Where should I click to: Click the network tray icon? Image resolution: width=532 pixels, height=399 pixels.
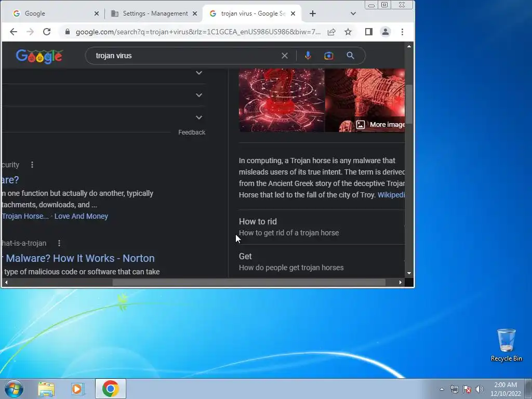point(454,389)
